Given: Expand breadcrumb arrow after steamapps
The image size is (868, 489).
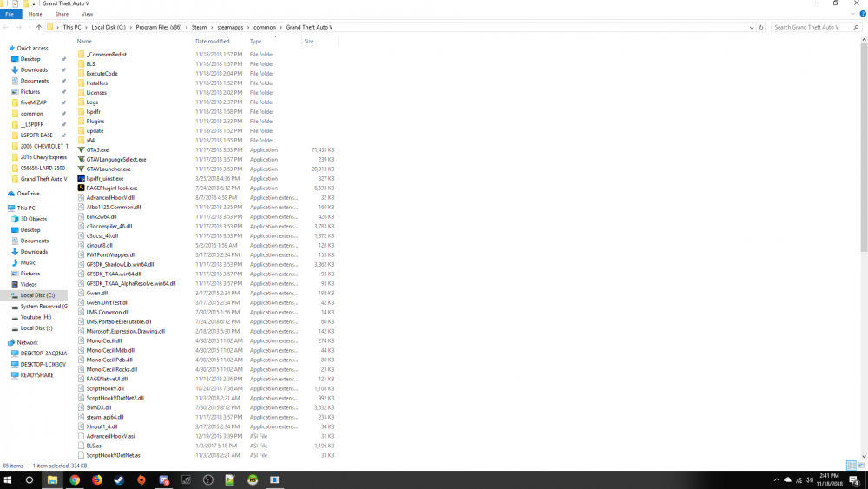Looking at the screenshot, I should pos(248,27).
